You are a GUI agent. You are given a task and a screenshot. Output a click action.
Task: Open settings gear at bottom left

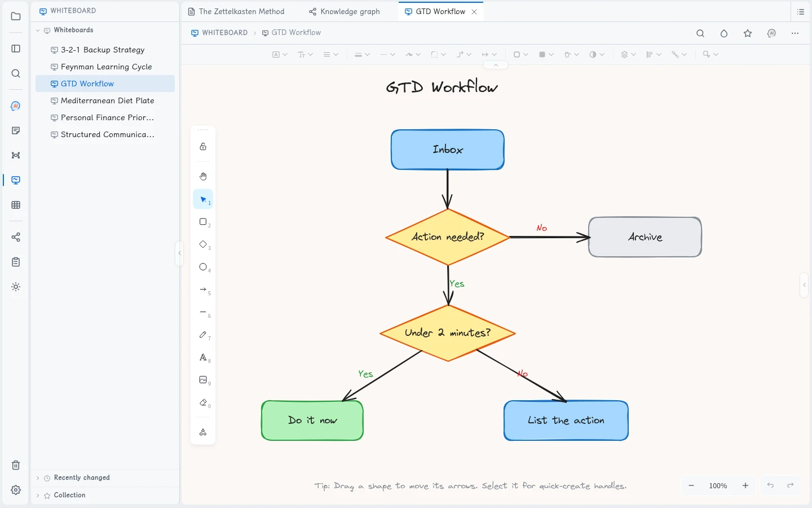pyautogui.click(x=16, y=490)
